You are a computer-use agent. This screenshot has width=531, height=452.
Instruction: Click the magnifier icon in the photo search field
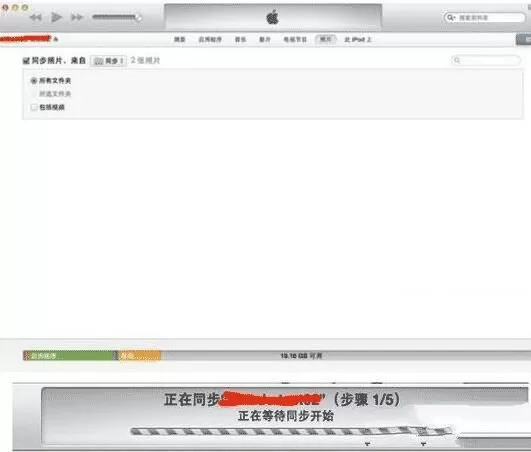(457, 60)
